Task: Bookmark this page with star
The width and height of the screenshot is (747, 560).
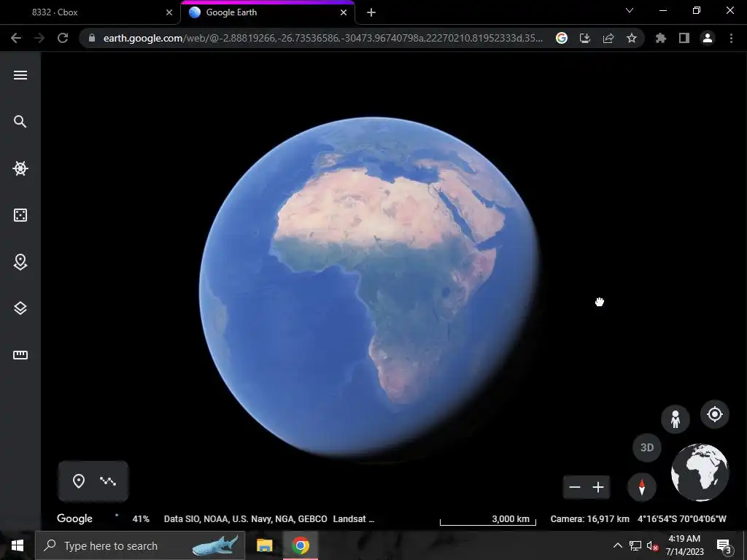Action: click(x=632, y=38)
